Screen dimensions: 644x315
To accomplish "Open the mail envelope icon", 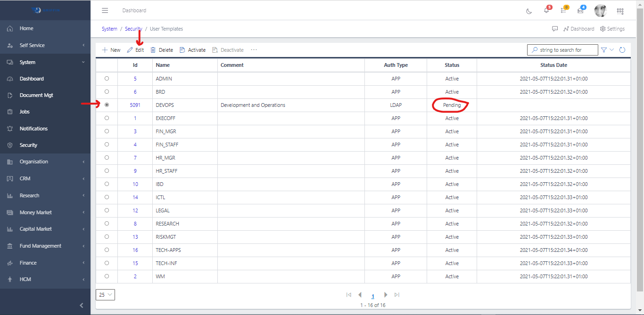I will click(580, 11).
